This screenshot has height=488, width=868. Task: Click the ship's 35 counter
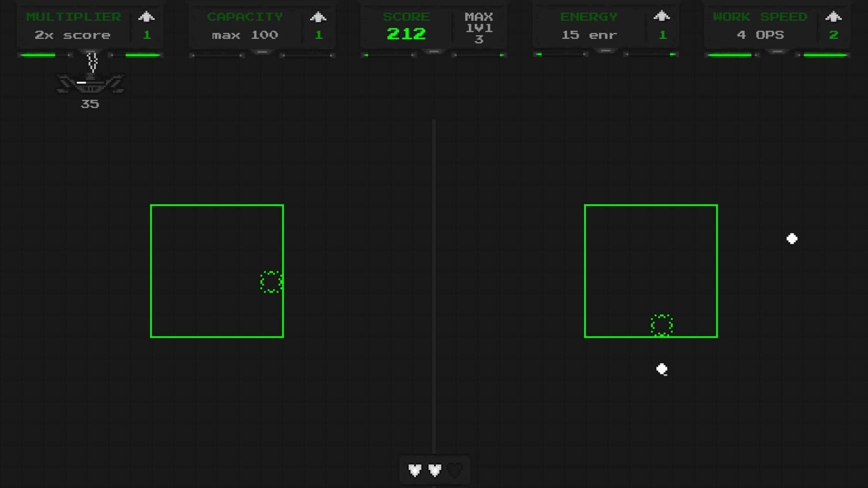click(90, 104)
